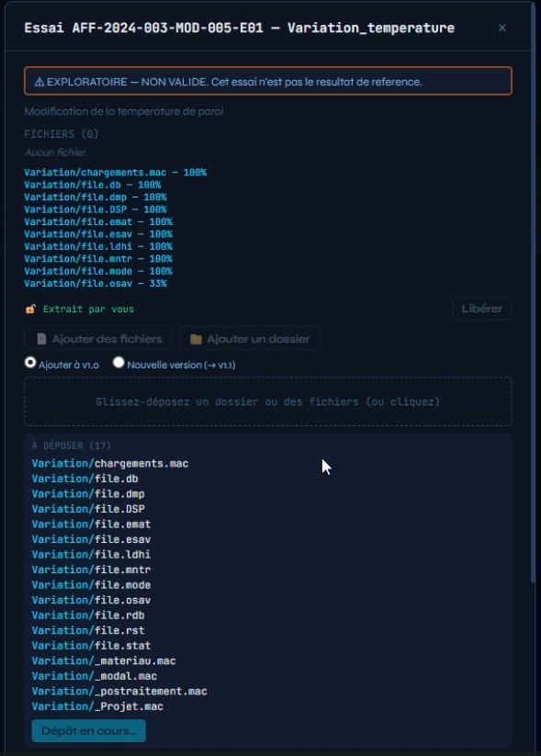Image resolution: width=541 pixels, height=756 pixels.
Task: Click the folder icon in Ajouter un dossier
Action: coord(196,339)
